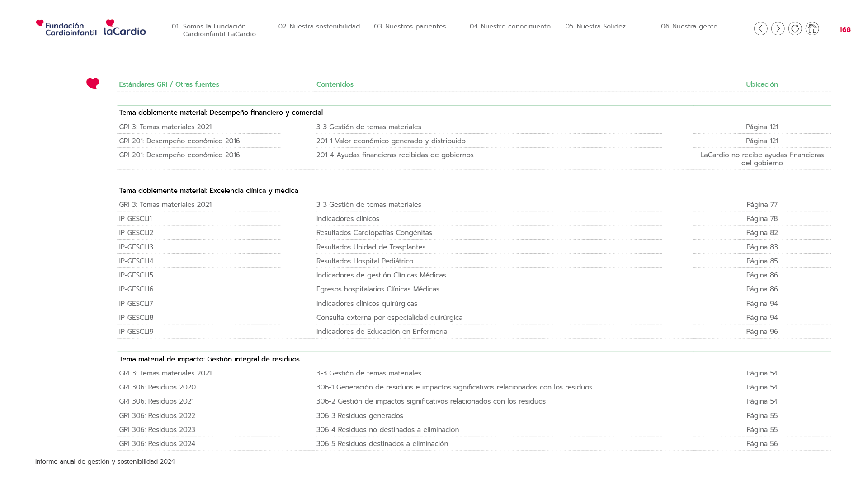Viewport: 868px width, 488px height.
Task: Select heading 'Excelencia clínica y médica'
Action: (254, 191)
